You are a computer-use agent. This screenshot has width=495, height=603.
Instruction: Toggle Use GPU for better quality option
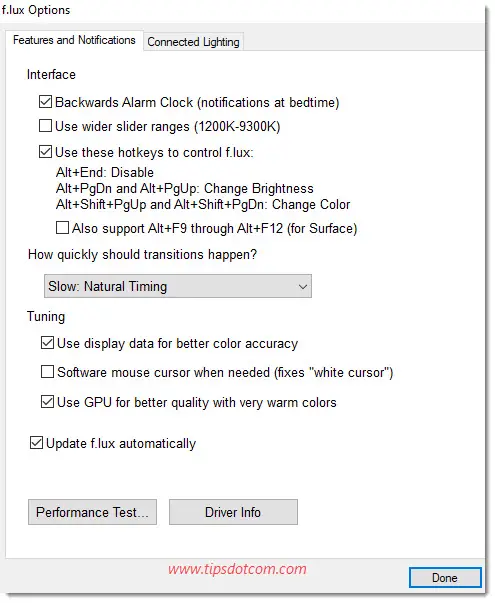pyautogui.click(x=47, y=402)
